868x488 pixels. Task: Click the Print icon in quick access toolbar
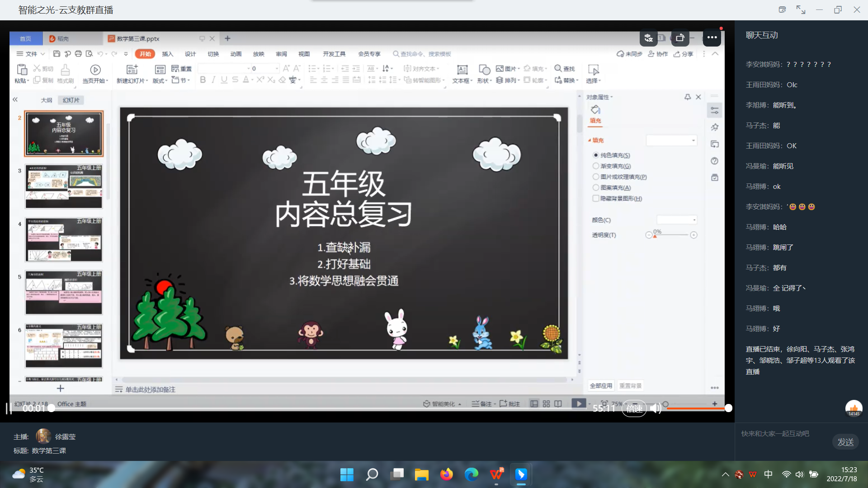click(x=78, y=54)
